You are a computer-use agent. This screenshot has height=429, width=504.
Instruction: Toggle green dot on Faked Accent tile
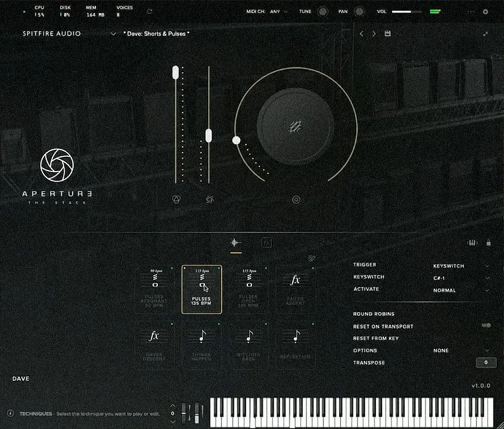(x=312, y=268)
